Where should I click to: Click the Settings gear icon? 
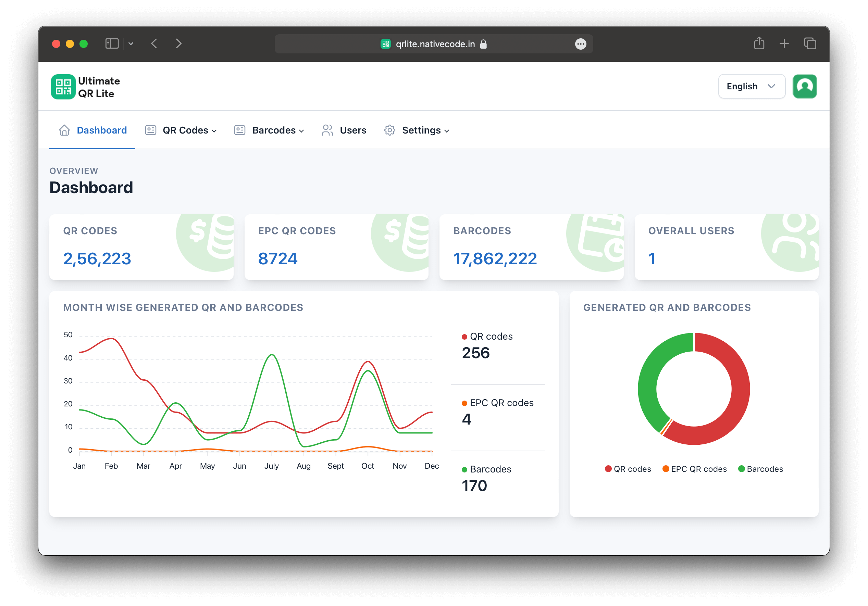389,130
